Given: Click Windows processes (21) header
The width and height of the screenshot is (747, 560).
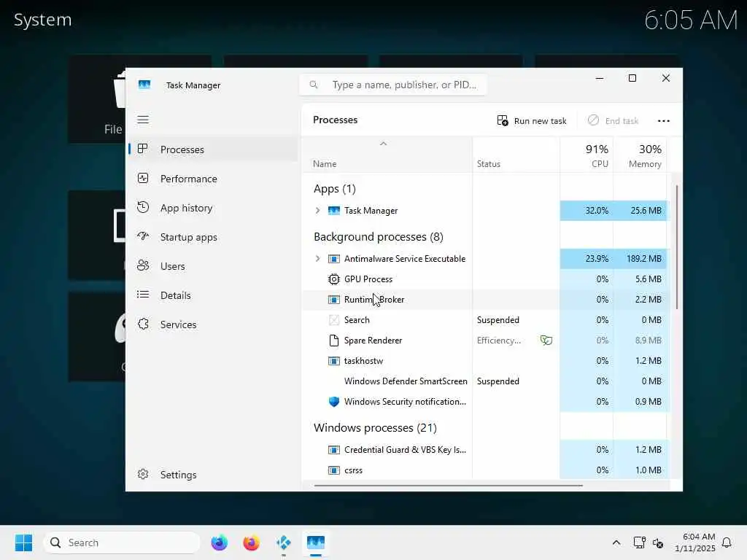Looking at the screenshot, I should [375, 428].
